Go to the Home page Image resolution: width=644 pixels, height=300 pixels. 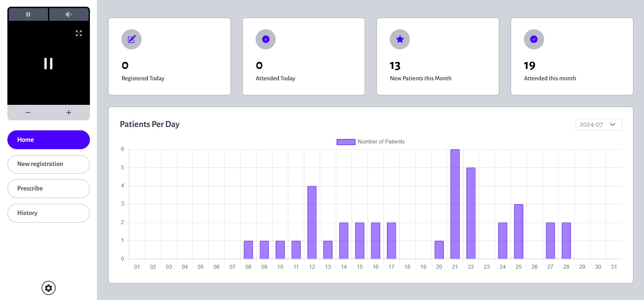pos(49,140)
